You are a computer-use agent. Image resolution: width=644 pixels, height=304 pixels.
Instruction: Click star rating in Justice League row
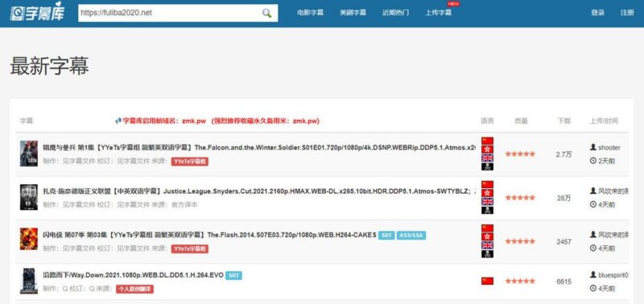(520, 198)
